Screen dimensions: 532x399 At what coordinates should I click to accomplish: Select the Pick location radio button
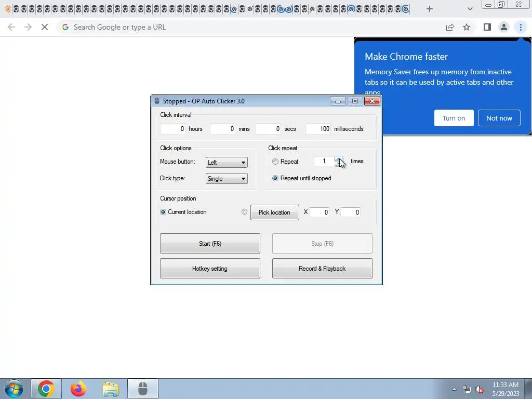point(244,212)
